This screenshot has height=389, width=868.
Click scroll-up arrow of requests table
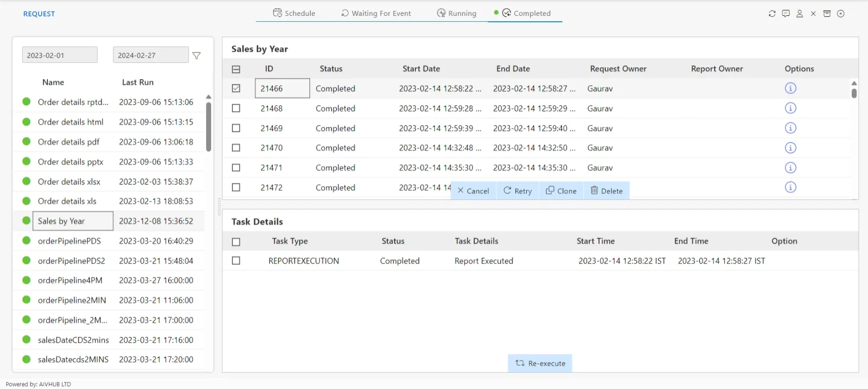click(x=854, y=83)
